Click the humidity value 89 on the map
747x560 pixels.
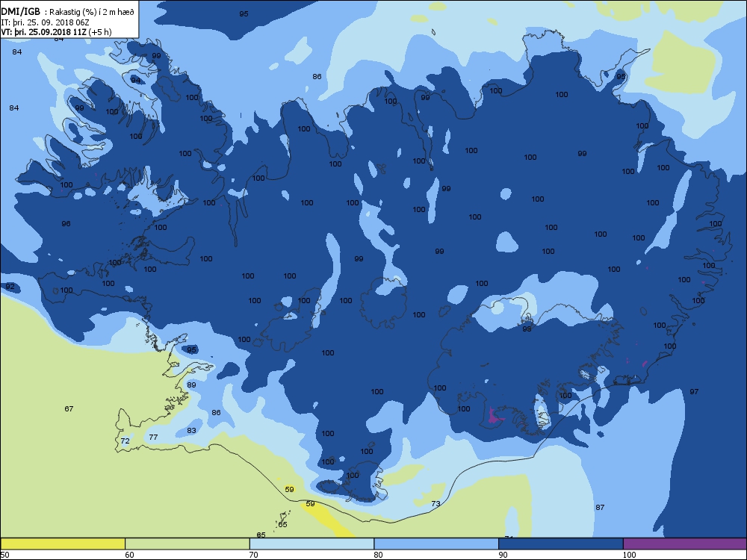191,385
